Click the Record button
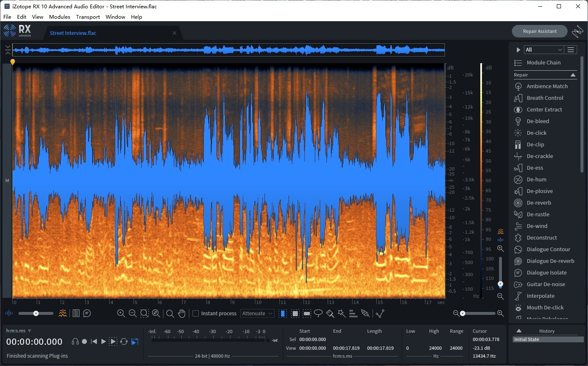This screenshot has width=588, height=366. pyautogui.click(x=84, y=341)
